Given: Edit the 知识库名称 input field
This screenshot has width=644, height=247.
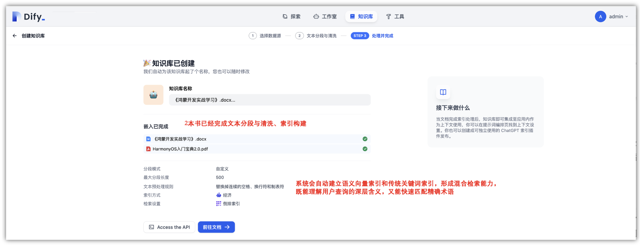Looking at the screenshot, I should 270,100.
